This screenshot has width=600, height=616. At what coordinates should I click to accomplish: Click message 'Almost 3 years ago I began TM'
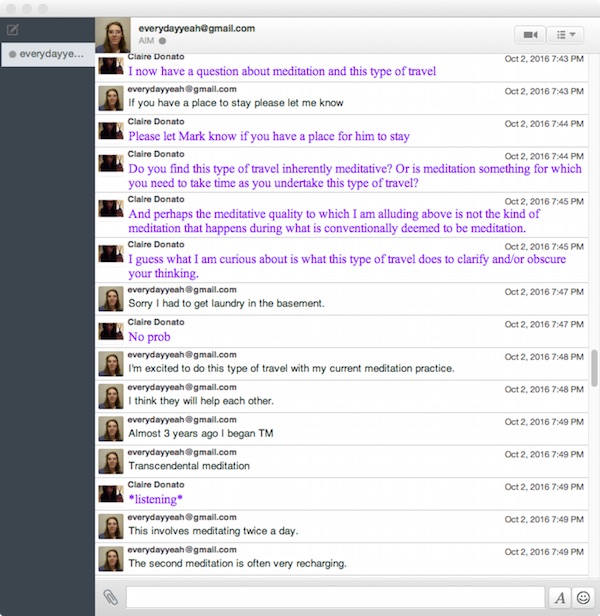201,433
